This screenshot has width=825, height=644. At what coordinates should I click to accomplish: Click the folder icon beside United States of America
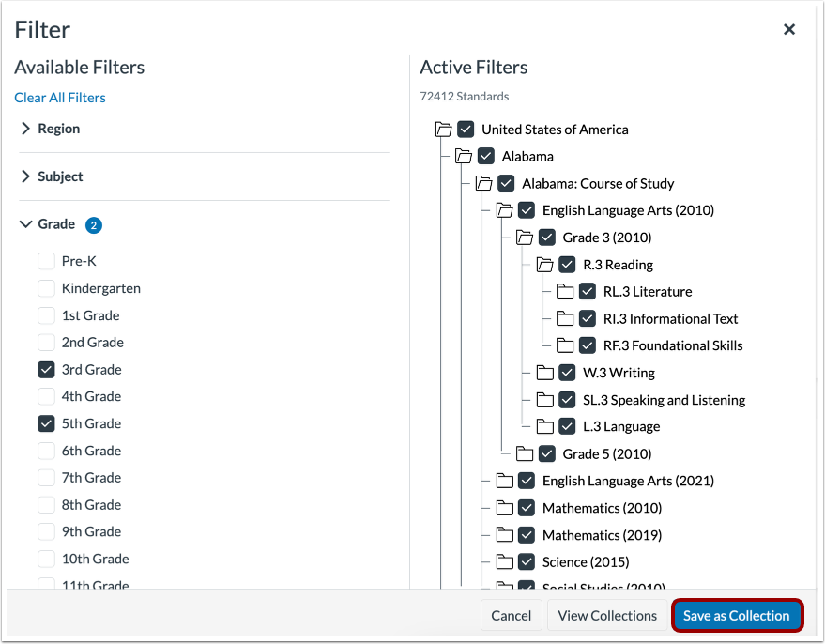[x=445, y=130]
